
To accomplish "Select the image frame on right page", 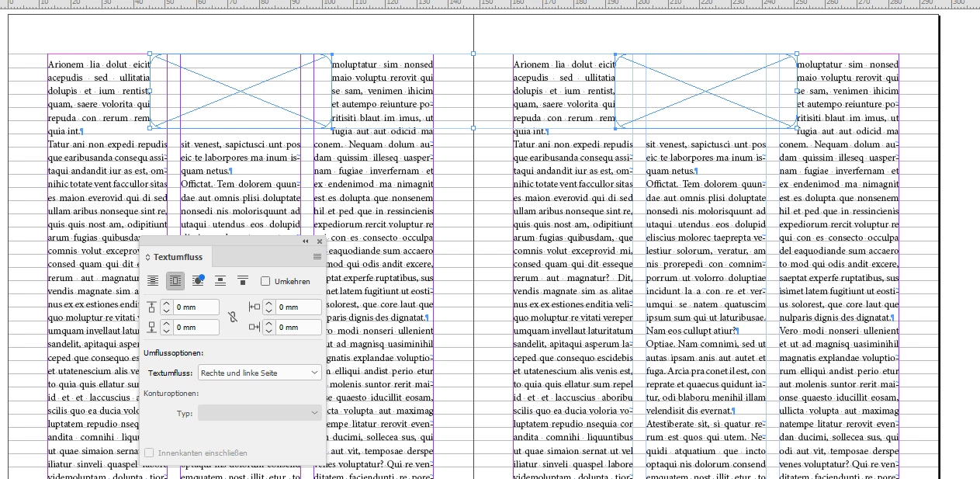I will click(706, 91).
